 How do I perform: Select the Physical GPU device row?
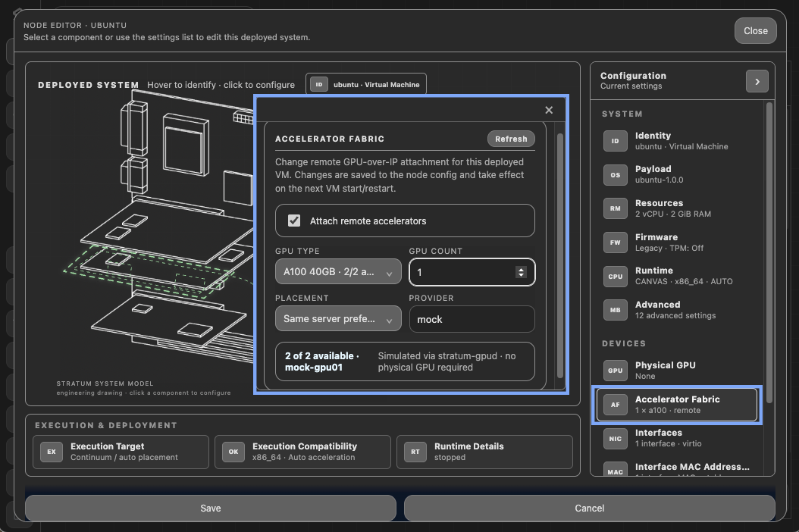(678, 371)
